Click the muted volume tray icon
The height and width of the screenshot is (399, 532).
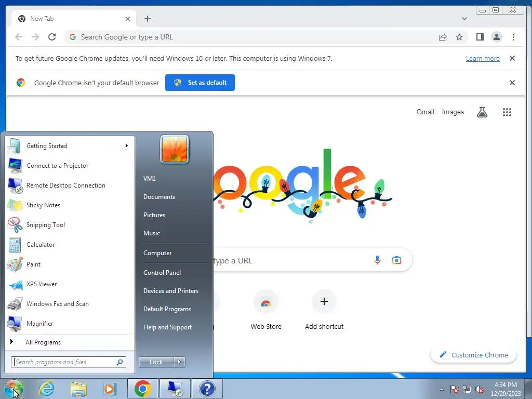click(x=480, y=389)
